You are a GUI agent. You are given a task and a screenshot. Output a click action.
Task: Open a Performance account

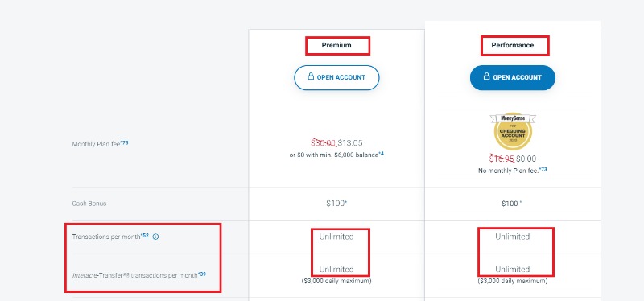(x=513, y=77)
